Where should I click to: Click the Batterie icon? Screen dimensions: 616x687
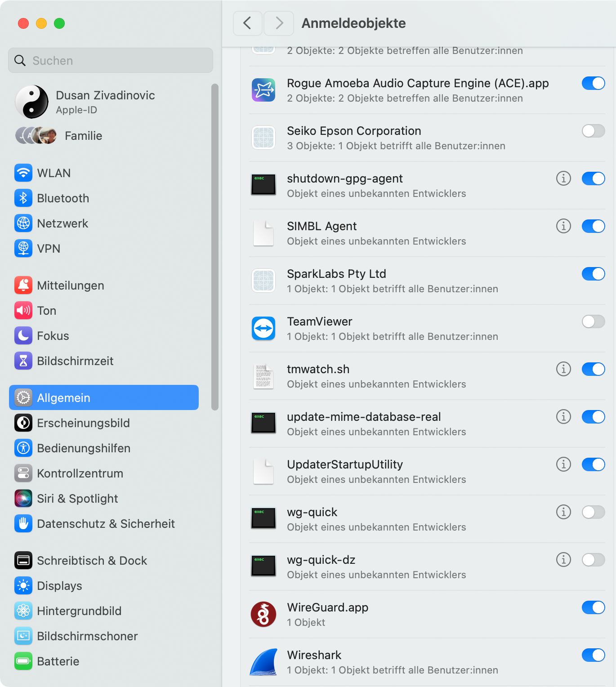[23, 661]
